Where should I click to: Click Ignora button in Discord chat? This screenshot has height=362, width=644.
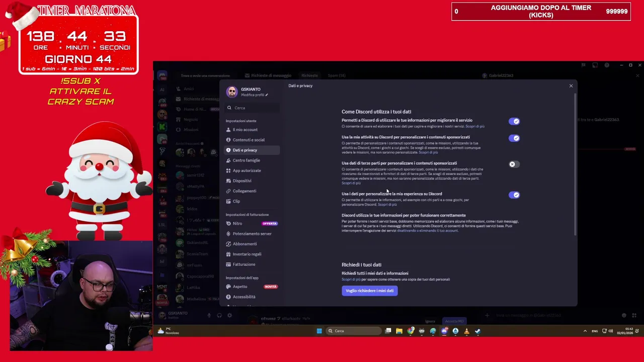point(430,321)
